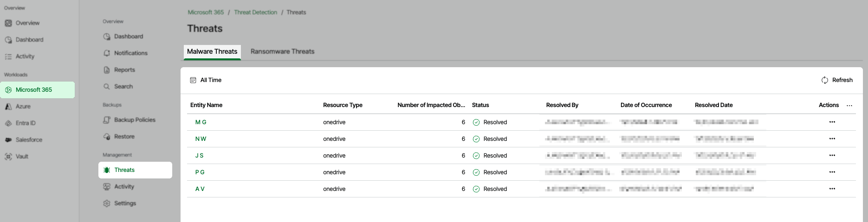868x222 pixels.
Task: Open the J S entity link
Action: (200, 156)
